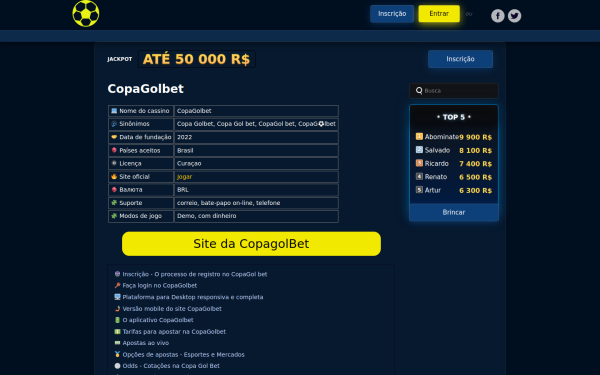600x375 pixels.
Task: Click the icon beside Data de fundação
Action: point(114,137)
